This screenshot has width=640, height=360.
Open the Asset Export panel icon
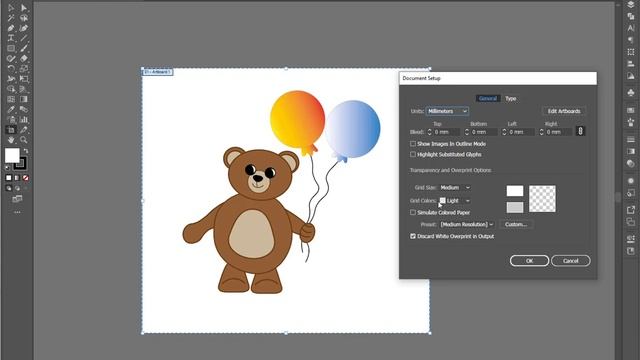(631, 210)
